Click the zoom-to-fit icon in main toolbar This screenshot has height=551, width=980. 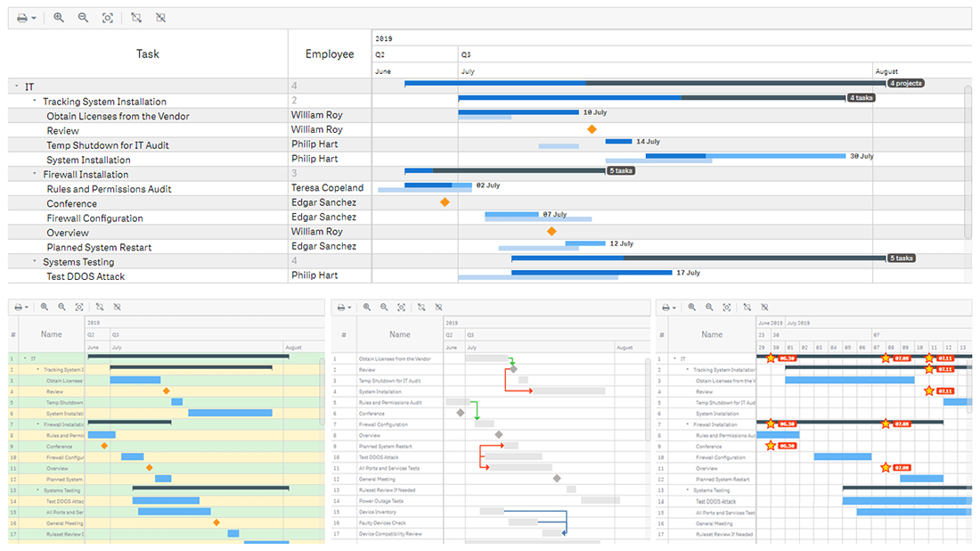coord(107,17)
